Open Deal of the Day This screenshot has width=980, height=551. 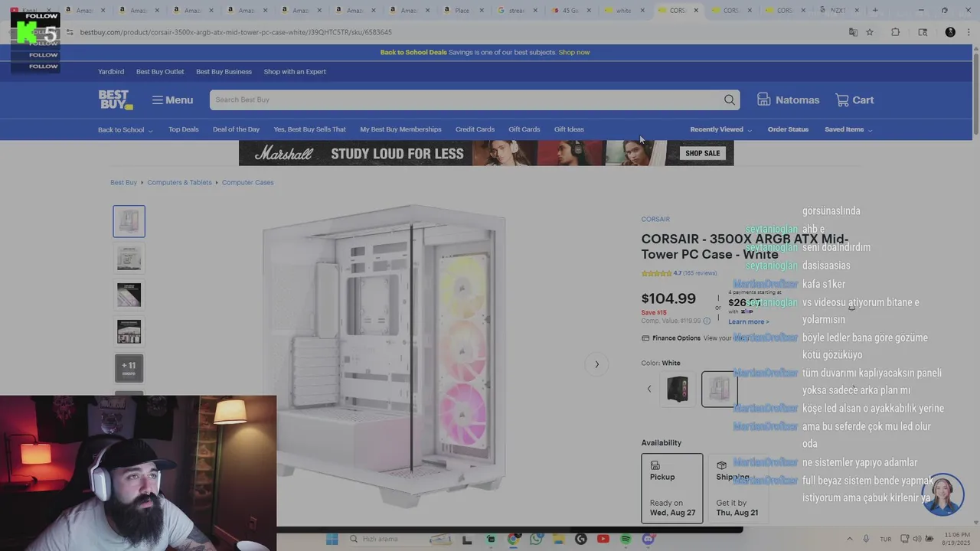pos(236,129)
